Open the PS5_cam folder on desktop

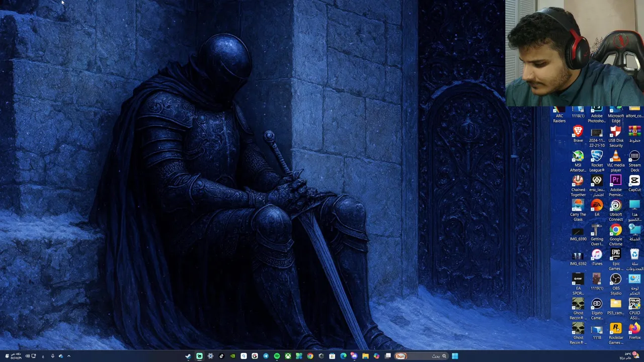tap(616, 307)
